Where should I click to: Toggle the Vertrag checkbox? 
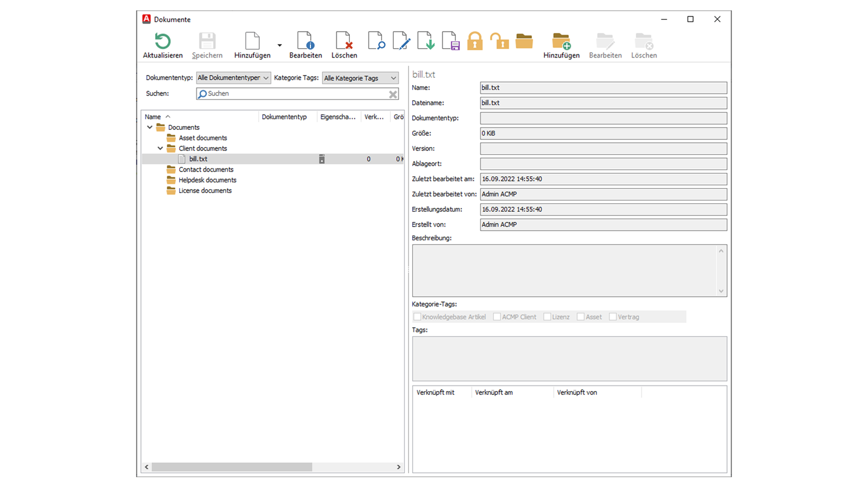[x=613, y=317]
